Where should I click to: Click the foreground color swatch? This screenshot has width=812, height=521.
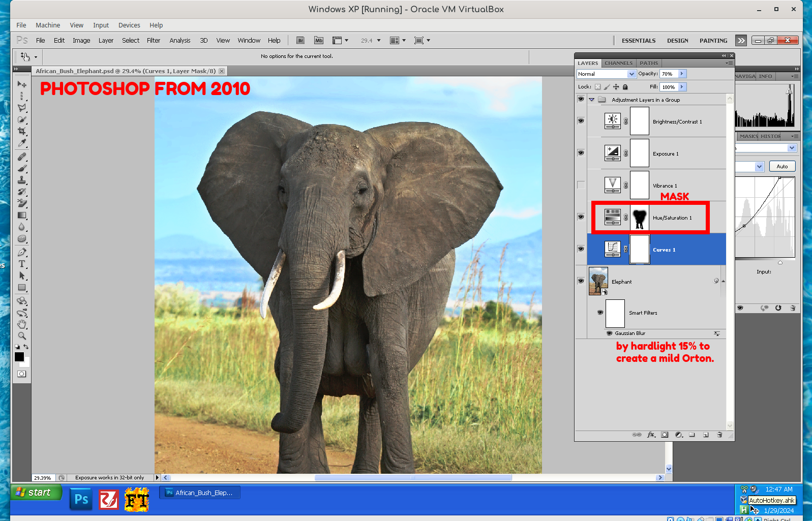point(19,357)
